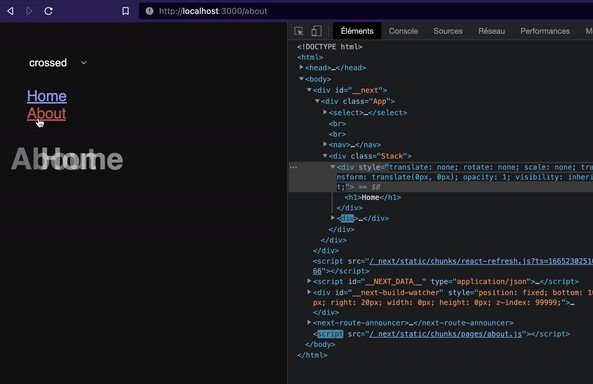The image size is (593, 384).
Task: Select the closing </html> tag line
Action: coord(312,355)
